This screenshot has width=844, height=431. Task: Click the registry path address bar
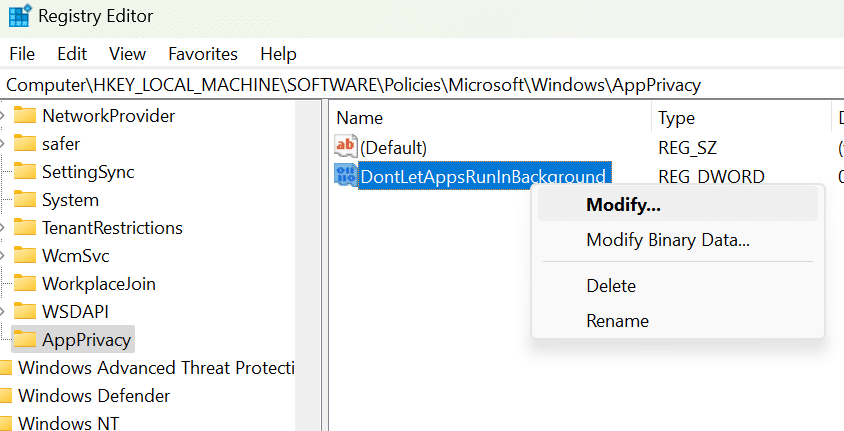pos(422,85)
